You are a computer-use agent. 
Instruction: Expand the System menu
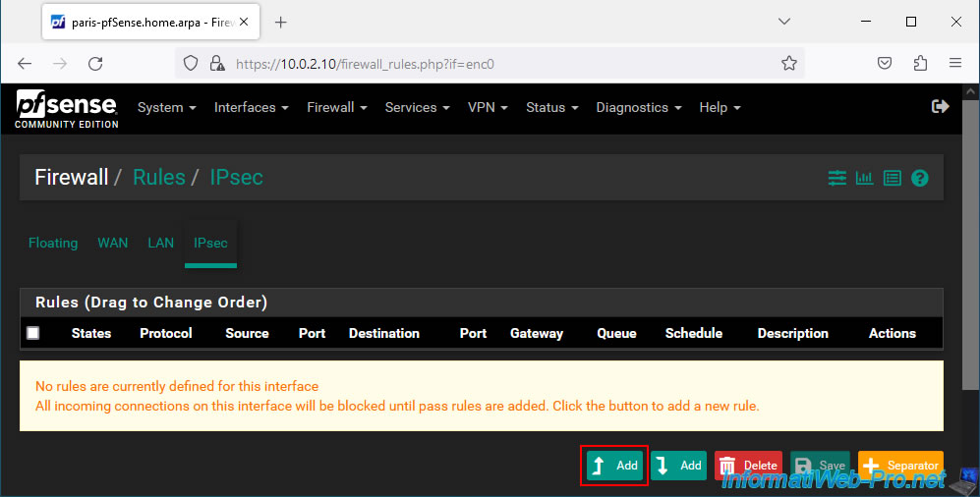167,107
